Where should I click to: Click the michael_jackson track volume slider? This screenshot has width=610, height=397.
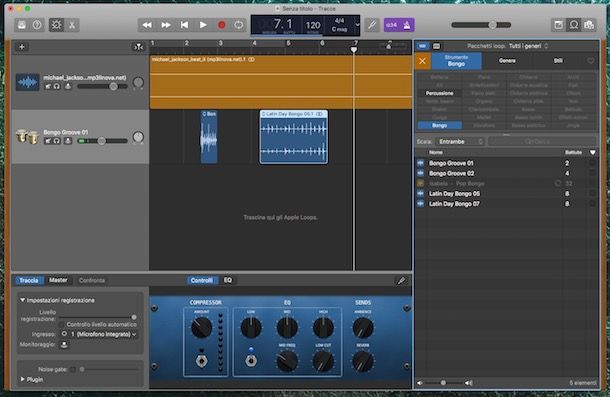click(103, 86)
